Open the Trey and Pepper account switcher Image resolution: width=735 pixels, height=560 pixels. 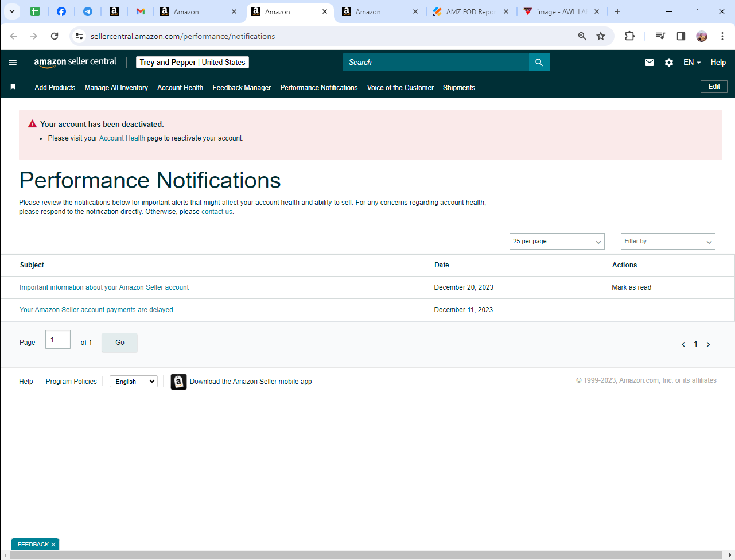[192, 63]
